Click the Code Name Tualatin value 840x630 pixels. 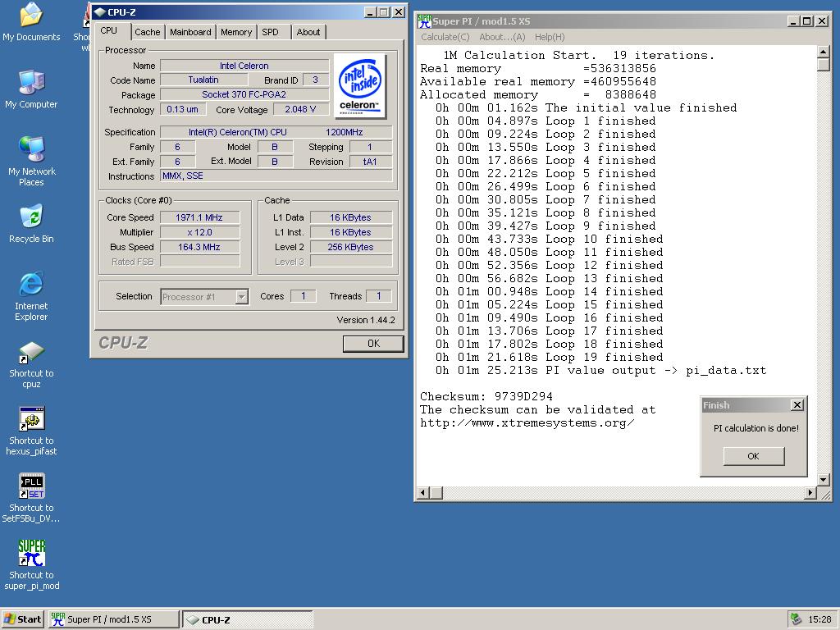[x=203, y=80]
